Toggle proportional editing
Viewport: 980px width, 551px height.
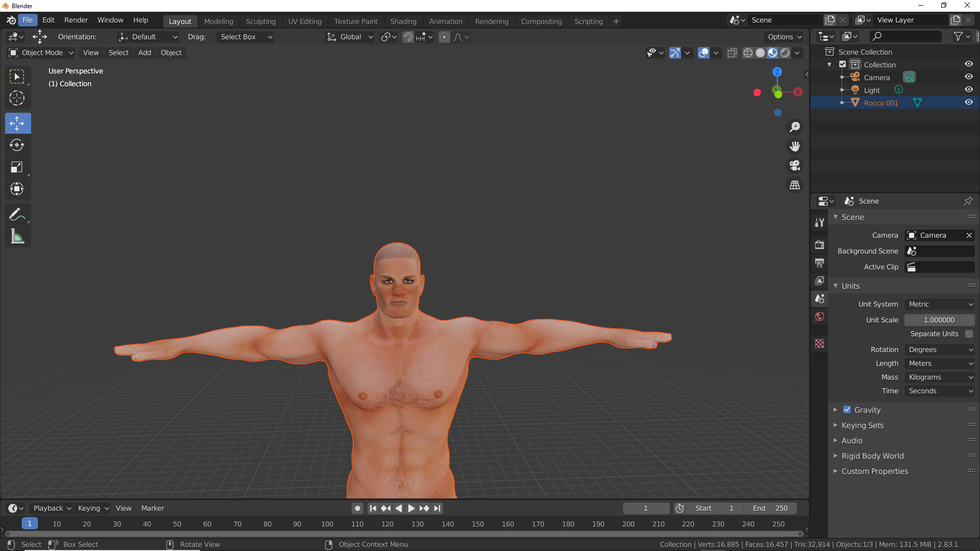[445, 37]
